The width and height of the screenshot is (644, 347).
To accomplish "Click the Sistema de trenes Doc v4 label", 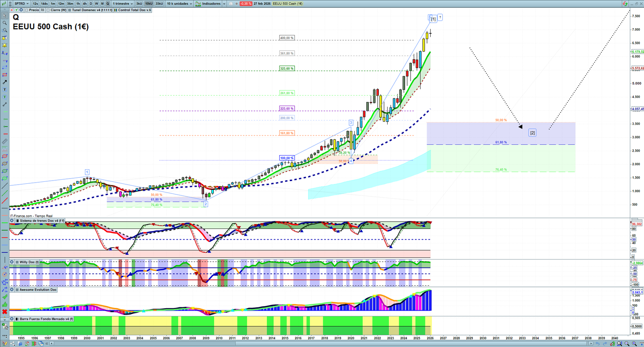I will coord(42,221).
